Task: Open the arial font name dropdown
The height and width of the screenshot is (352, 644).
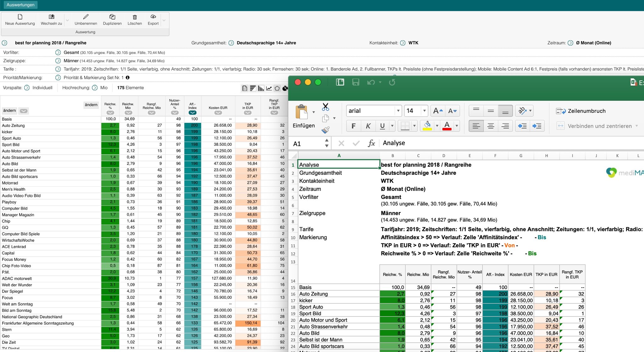Action: coord(398,111)
